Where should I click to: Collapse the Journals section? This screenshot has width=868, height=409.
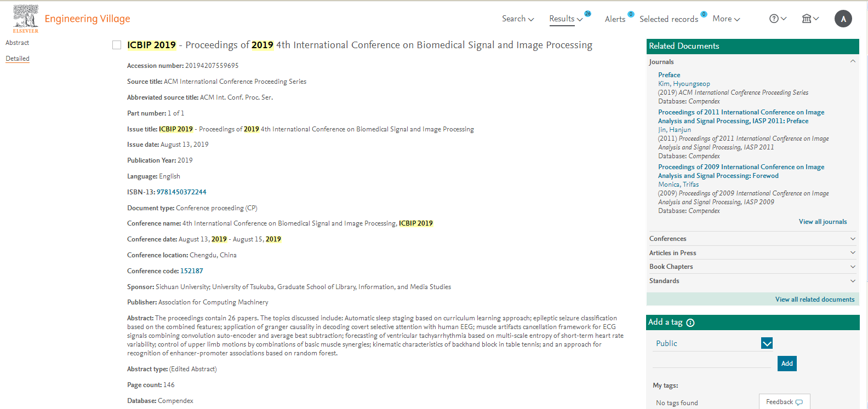click(853, 61)
